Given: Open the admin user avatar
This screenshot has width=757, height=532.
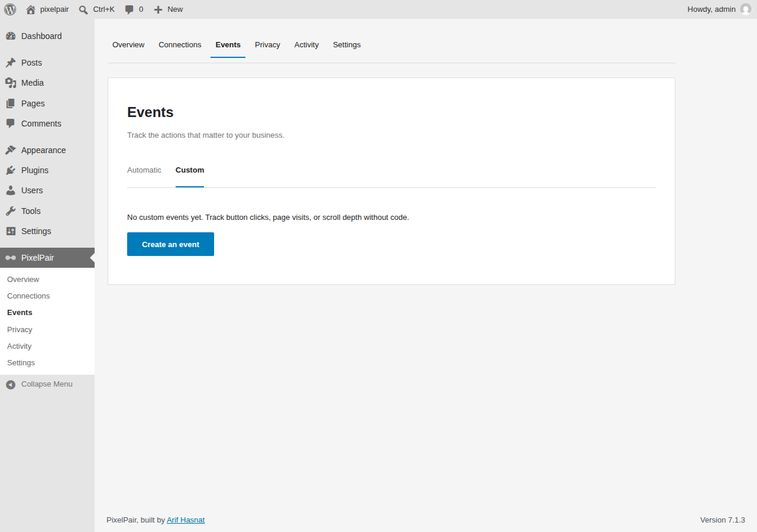Looking at the screenshot, I should coord(746,9).
